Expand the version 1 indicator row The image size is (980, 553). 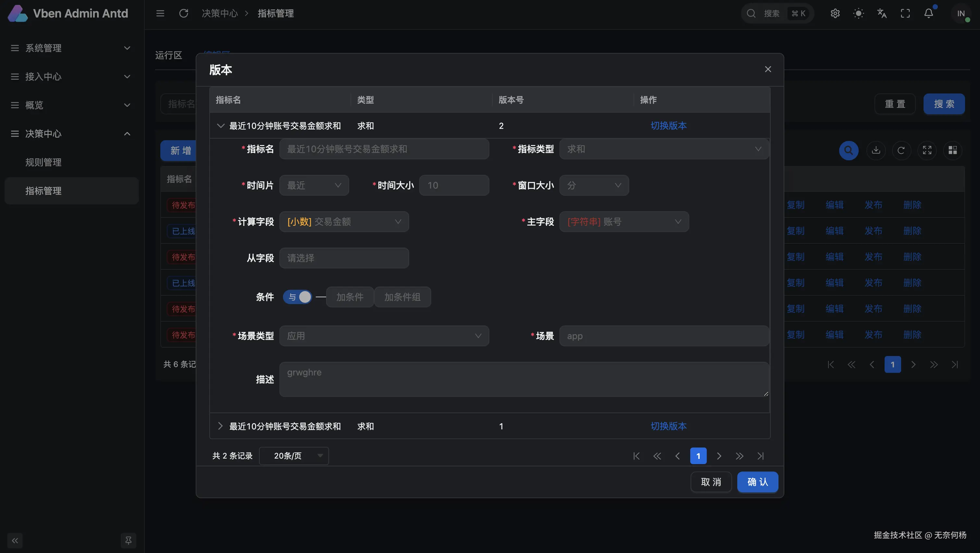[x=220, y=426]
